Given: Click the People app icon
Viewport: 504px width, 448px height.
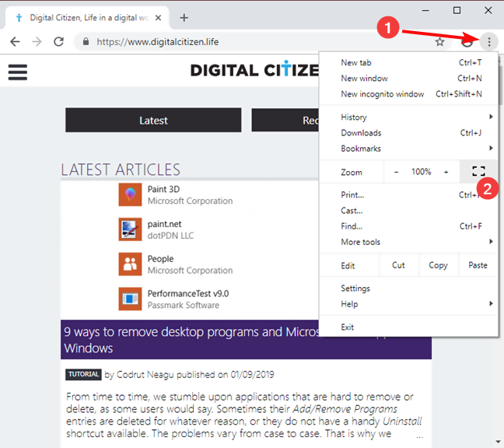Looking at the screenshot, I should (x=130, y=264).
